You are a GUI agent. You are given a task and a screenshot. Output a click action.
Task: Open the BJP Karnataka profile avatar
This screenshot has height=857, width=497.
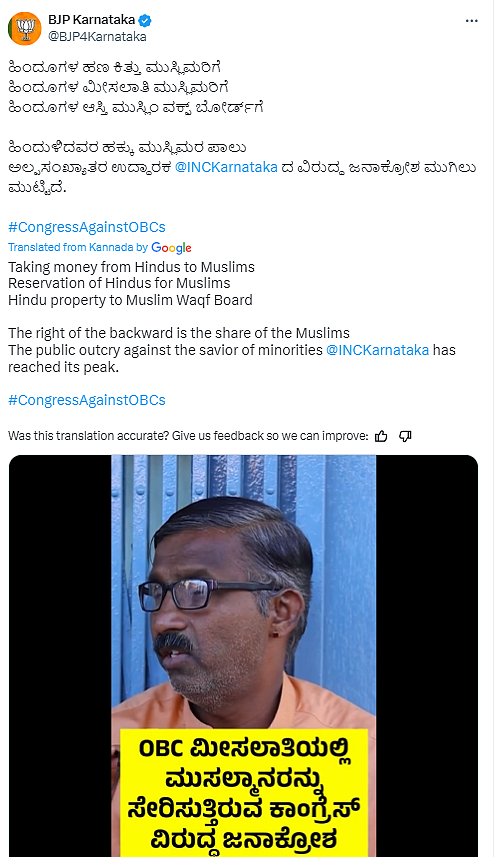pos(25,28)
